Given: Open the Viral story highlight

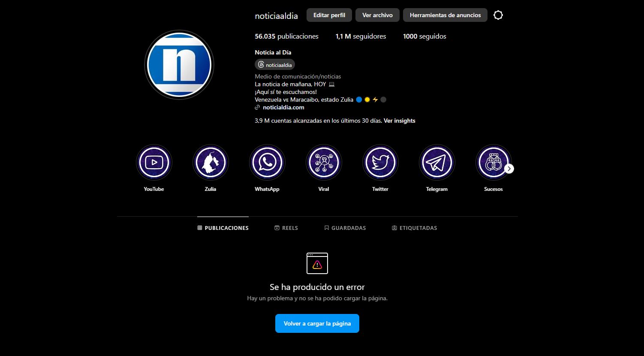Looking at the screenshot, I should [x=324, y=162].
